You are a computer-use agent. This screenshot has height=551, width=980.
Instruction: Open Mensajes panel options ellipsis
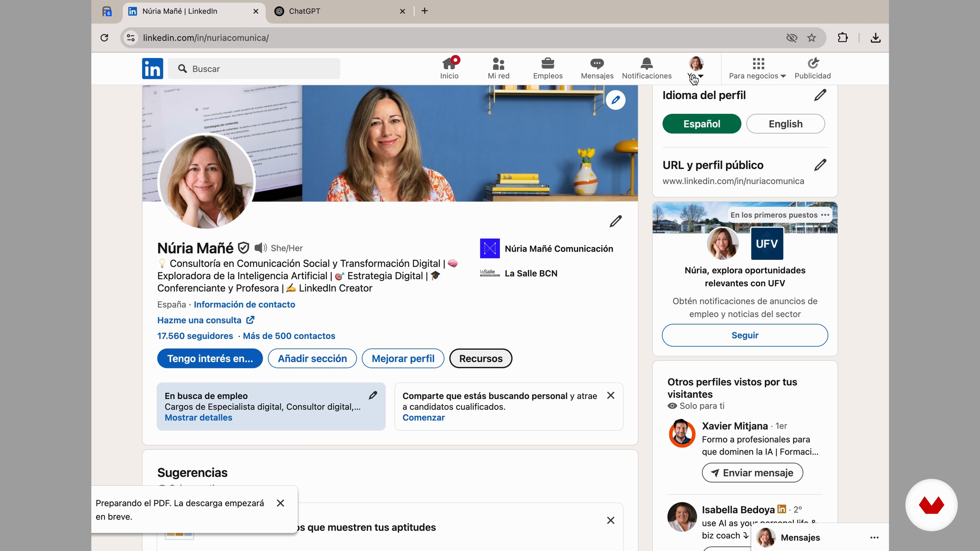point(874,537)
